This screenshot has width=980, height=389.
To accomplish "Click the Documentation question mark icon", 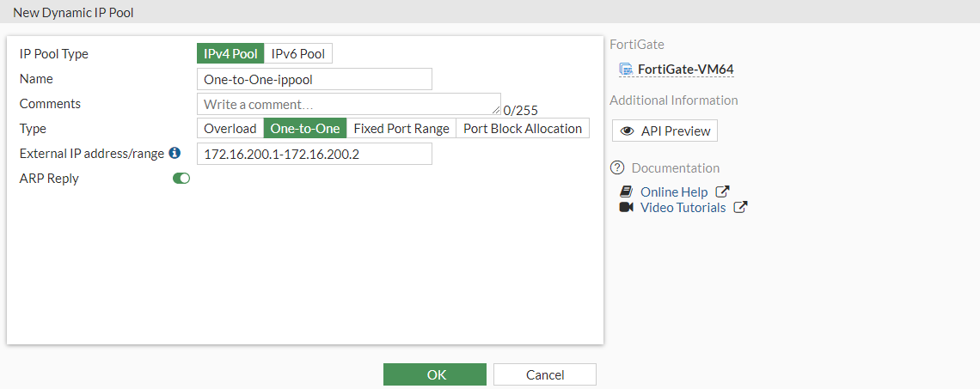I will (x=616, y=168).
